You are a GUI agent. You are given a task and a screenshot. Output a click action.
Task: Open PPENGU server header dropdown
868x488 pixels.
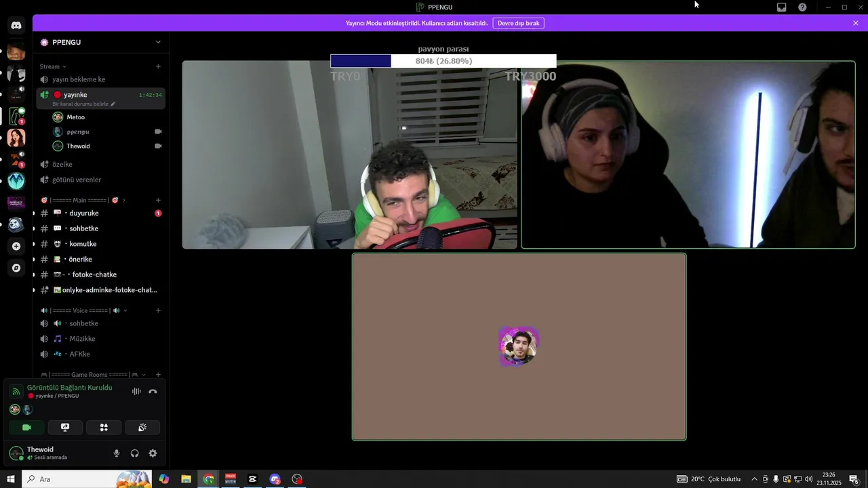click(x=101, y=42)
